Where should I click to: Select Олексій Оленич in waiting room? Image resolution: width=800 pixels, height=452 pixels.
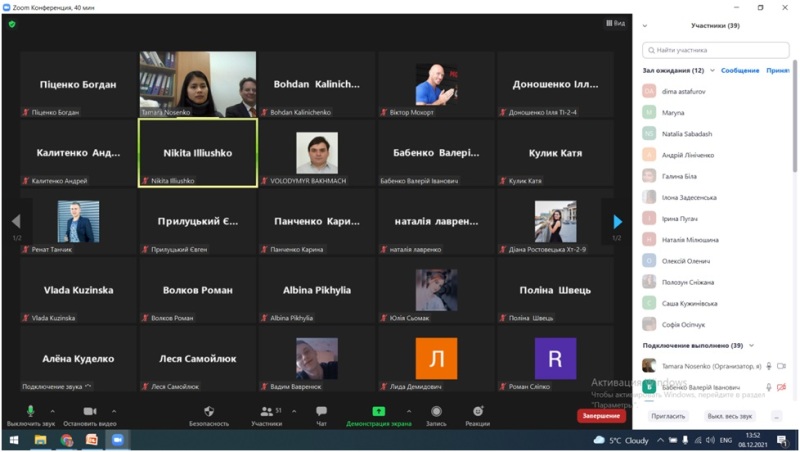click(715, 261)
